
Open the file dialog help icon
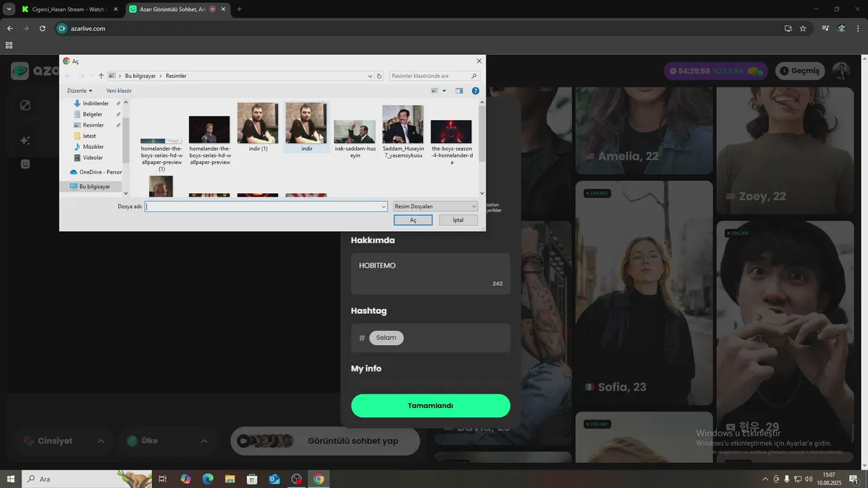(475, 91)
